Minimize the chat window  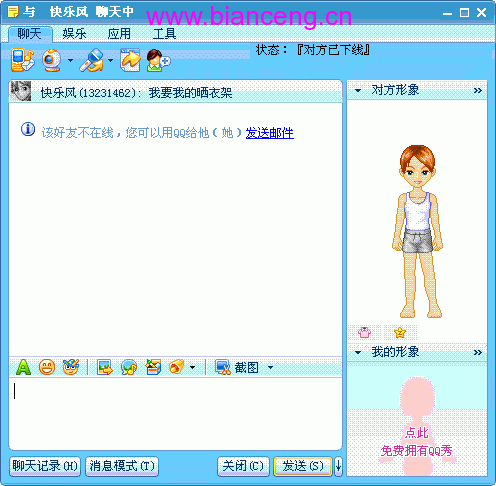[x=447, y=13]
